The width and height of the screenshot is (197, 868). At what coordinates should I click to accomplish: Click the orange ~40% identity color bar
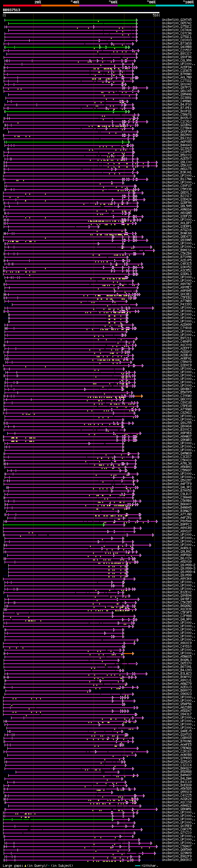pyautogui.click(x=61, y=6)
